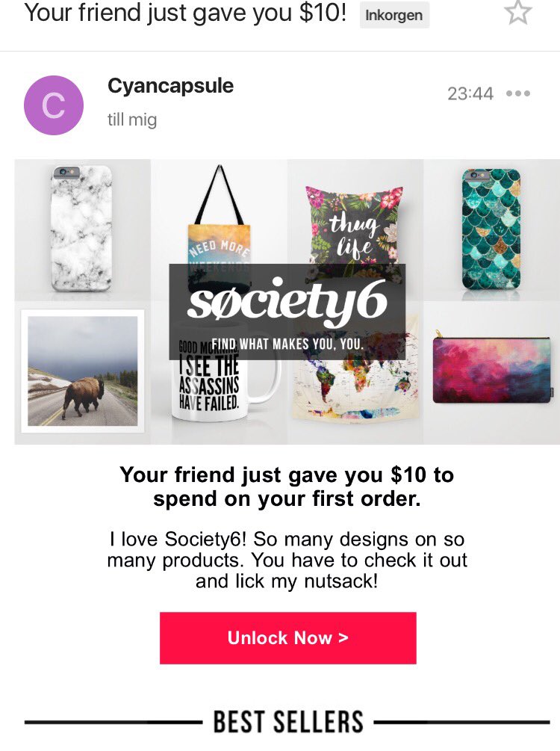This screenshot has width=560, height=751.
Task: Expand recipient details 'till mig'
Action: click(x=132, y=120)
